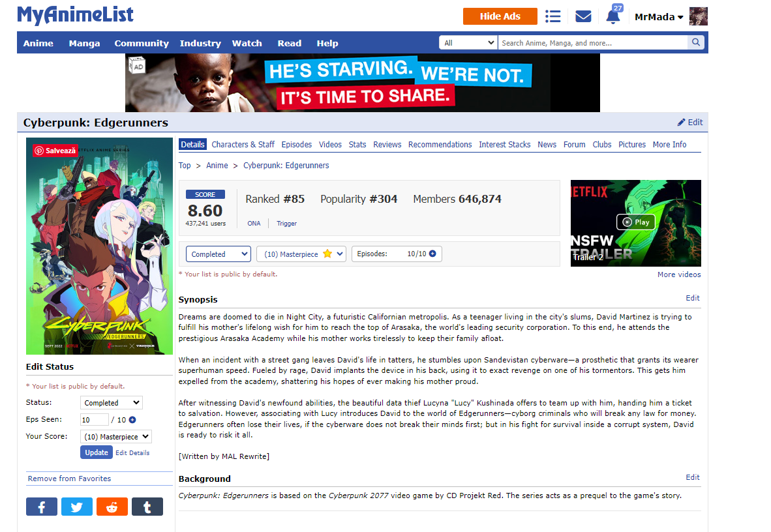Open the Trigger studio link
771x532 pixels.
pos(286,223)
